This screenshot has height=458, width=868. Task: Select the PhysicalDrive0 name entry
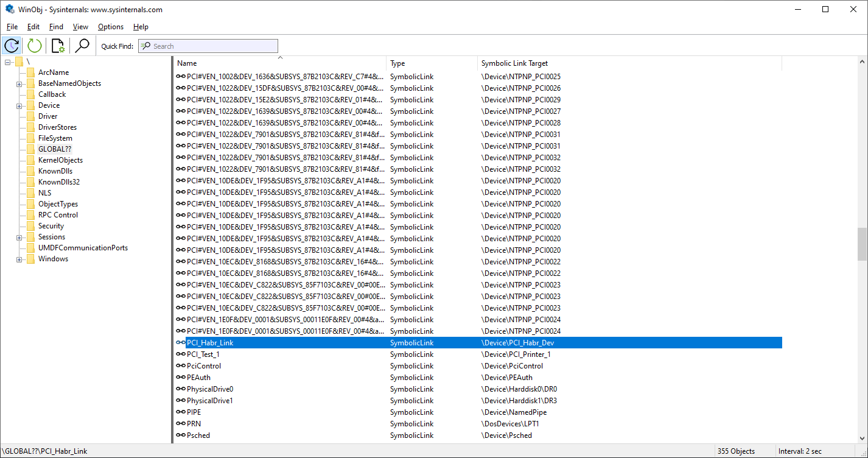coord(210,389)
